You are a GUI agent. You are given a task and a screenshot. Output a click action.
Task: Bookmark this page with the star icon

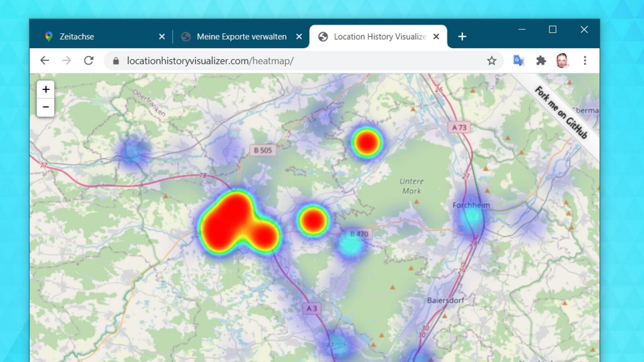492,61
